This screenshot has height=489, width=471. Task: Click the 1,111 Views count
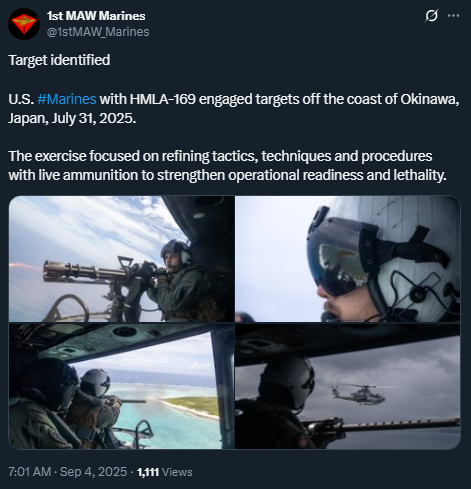click(165, 472)
